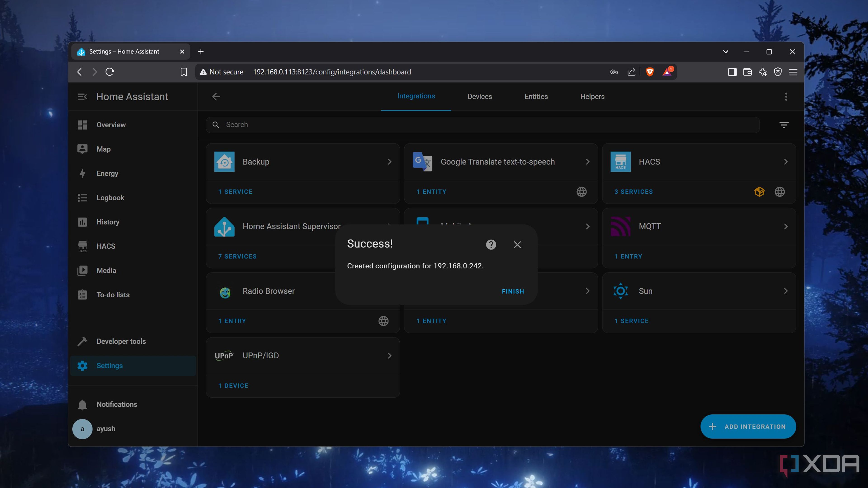Click the 3 SERVICES link under HACS
This screenshot has width=868, height=488.
click(x=633, y=192)
